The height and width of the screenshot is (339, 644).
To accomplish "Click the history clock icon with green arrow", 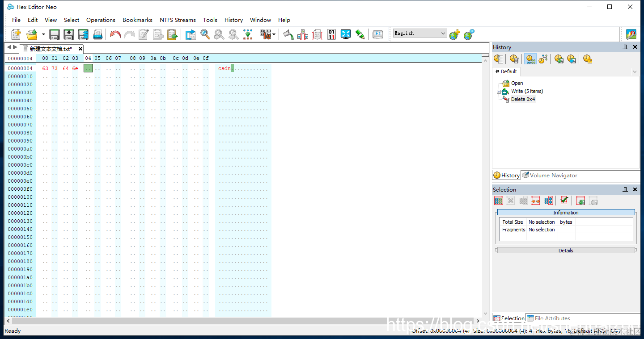I will point(559,59).
